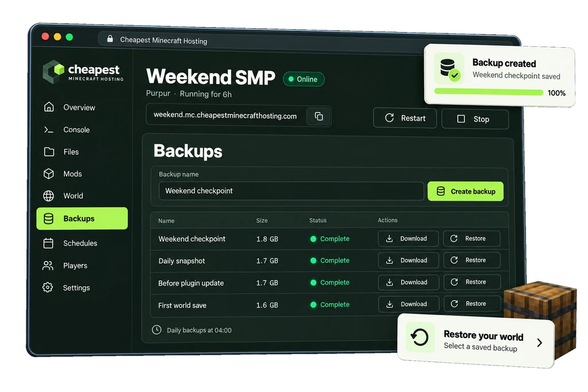
Task: Click the 'Daily backups at 04:00' text
Action: tap(199, 330)
